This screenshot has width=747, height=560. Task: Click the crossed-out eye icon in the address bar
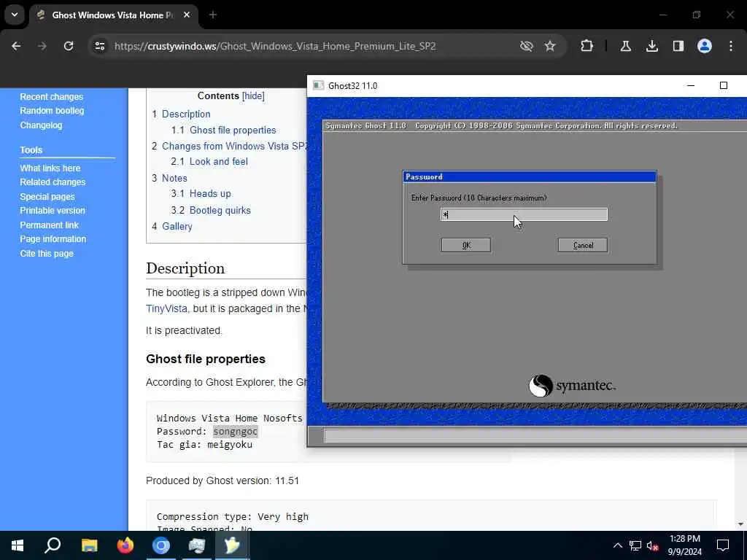click(x=527, y=46)
